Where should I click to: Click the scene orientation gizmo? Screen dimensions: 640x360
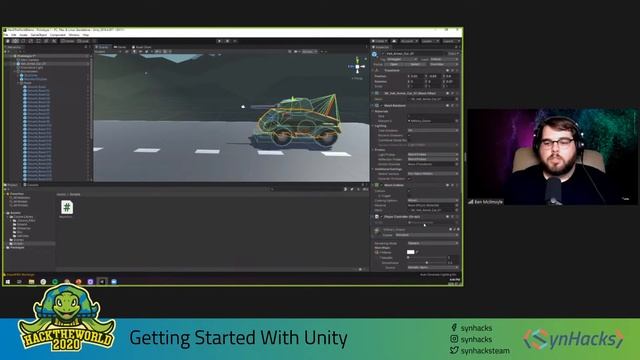tap(357, 67)
